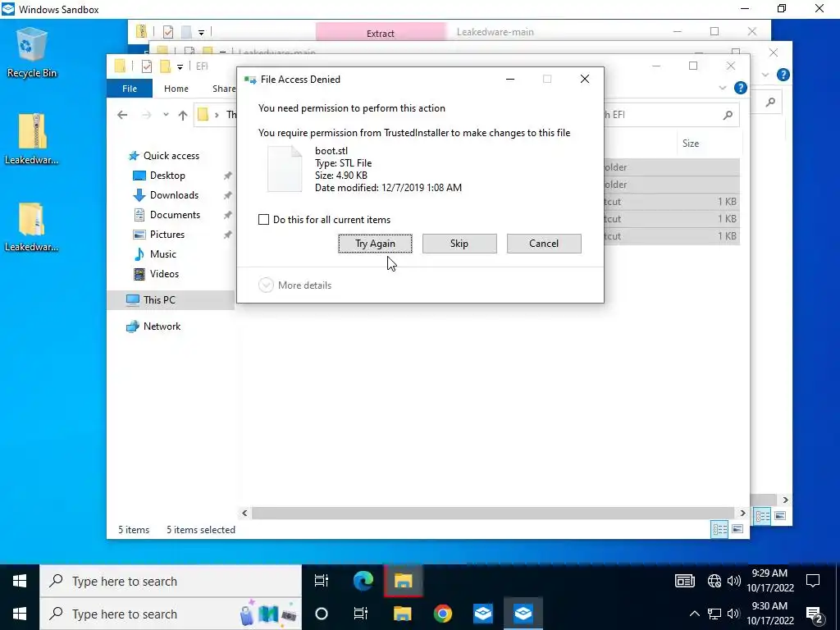The height and width of the screenshot is (630, 840).
Task: Click the sandbox taskbar search box
Action: point(171,581)
